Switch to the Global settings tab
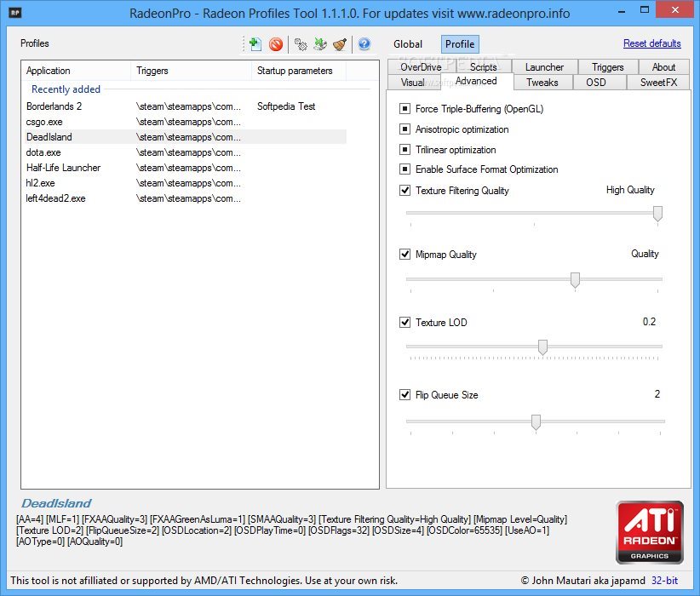The width and height of the screenshot is (700, 596). 408,44
